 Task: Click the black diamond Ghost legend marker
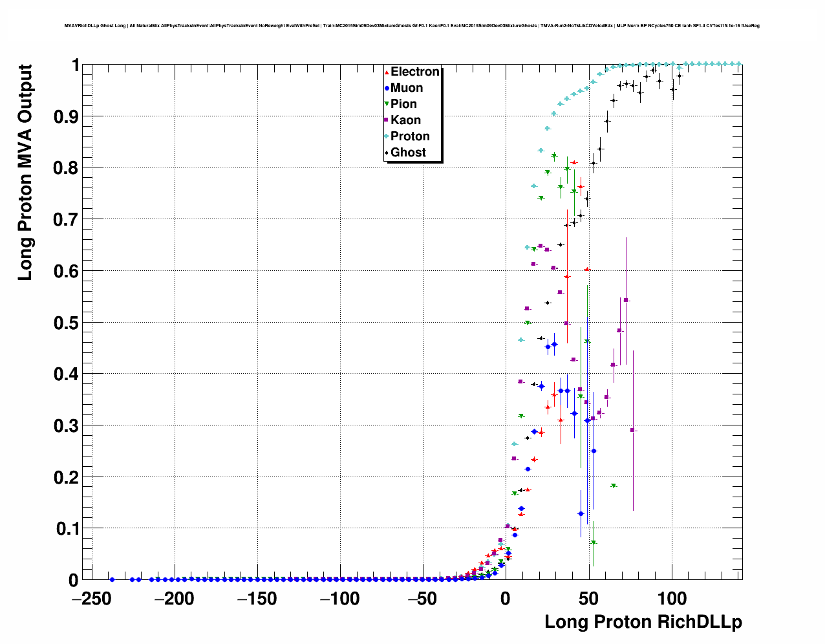(387, 153)
